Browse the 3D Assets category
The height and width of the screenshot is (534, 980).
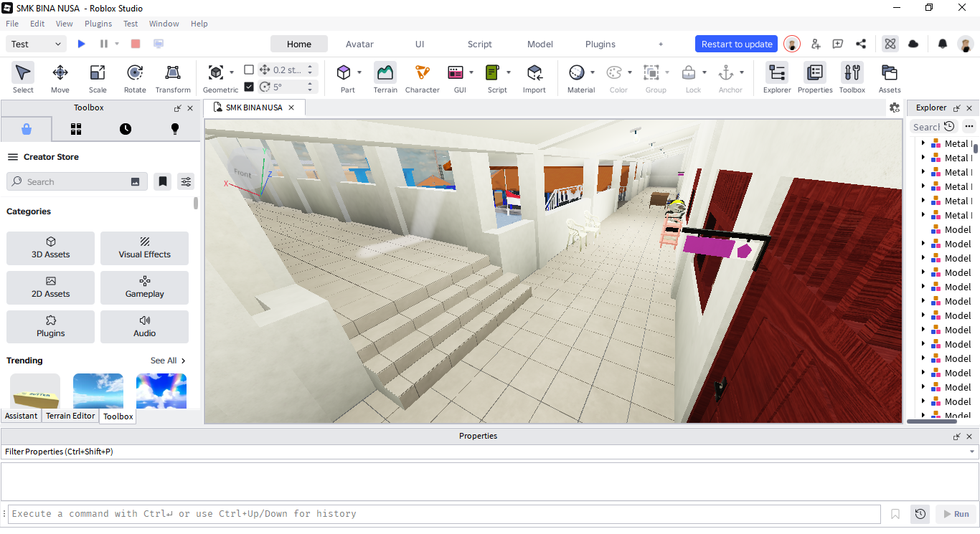[x=51, y=248]
